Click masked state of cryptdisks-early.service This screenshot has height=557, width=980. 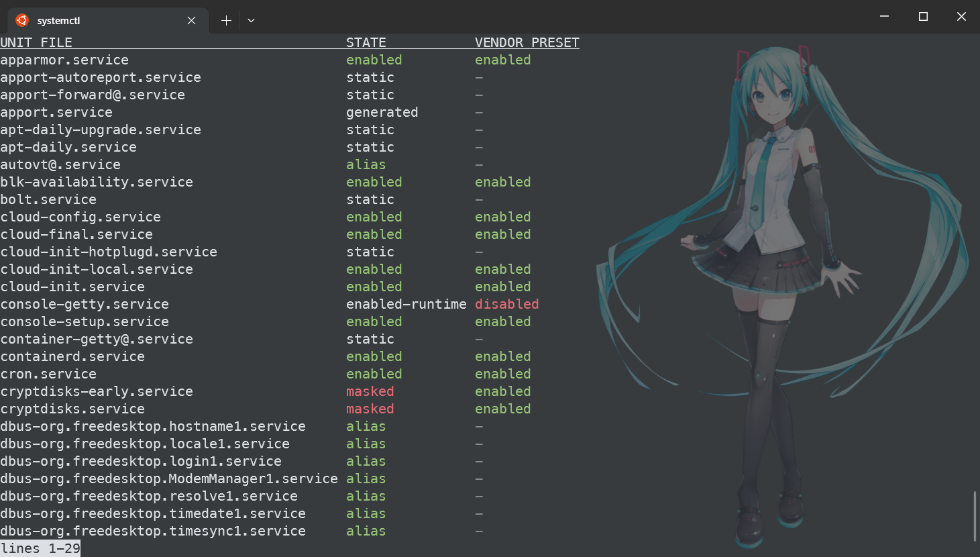point(370,391)
